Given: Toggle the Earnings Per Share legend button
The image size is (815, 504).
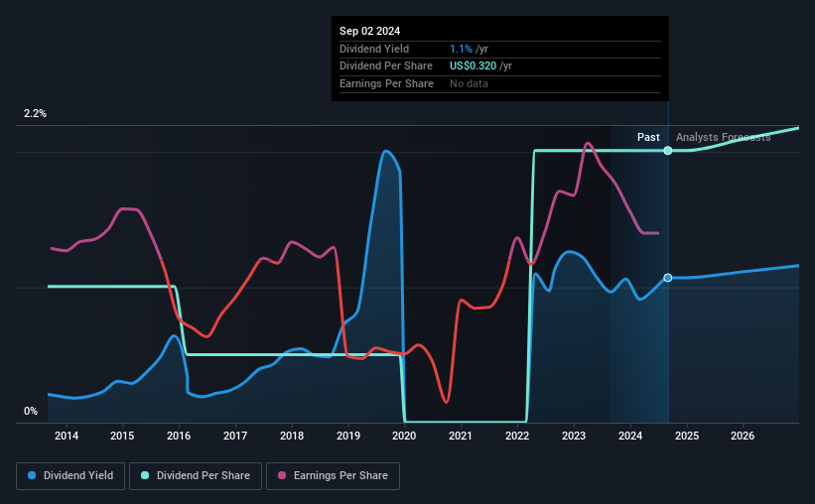Looking at the screenshot, I should 333,476.
